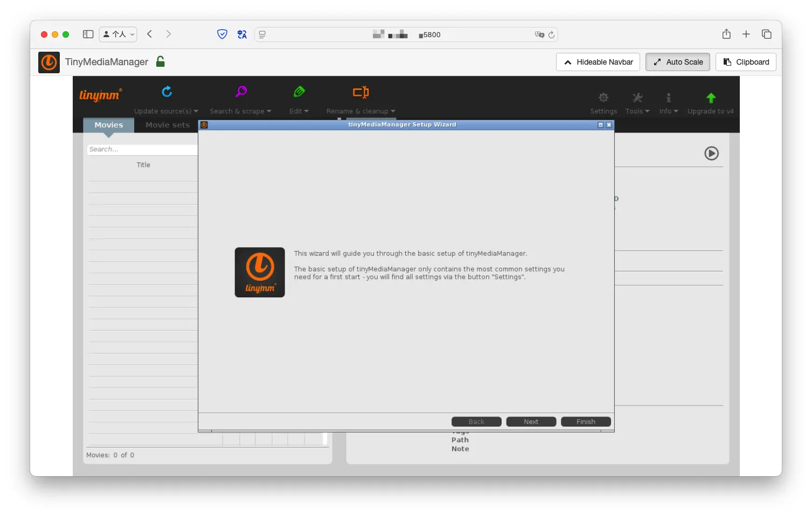Click the green unlocked padlock icon
The image size is (812, 516).
coord(160,61)
